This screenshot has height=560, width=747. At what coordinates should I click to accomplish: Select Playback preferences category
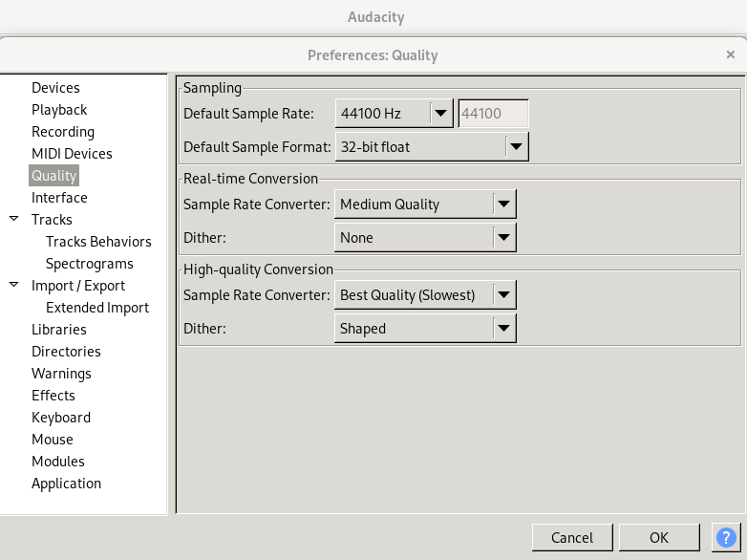click(x=59, y=110)
